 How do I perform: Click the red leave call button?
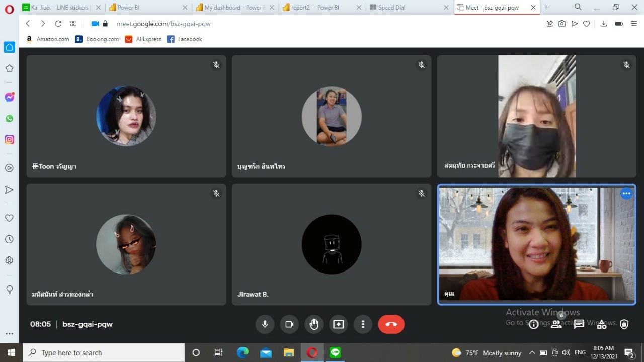coord(391,324)
